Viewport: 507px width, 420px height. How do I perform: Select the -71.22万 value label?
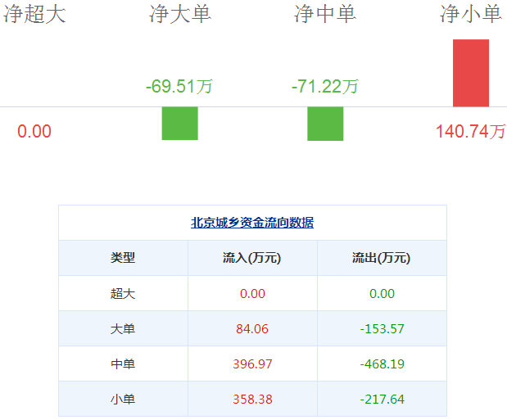[x=325, y=86]
